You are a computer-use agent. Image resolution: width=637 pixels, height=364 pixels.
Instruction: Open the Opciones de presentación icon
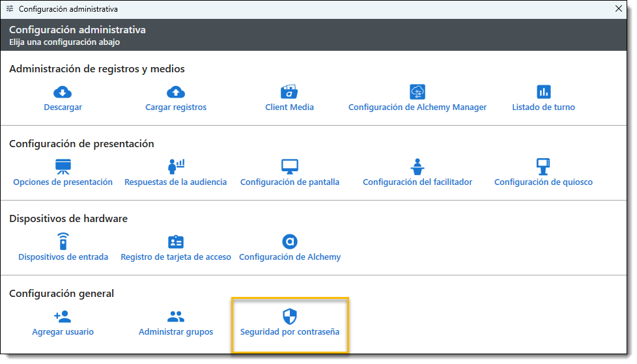[63, 167]
